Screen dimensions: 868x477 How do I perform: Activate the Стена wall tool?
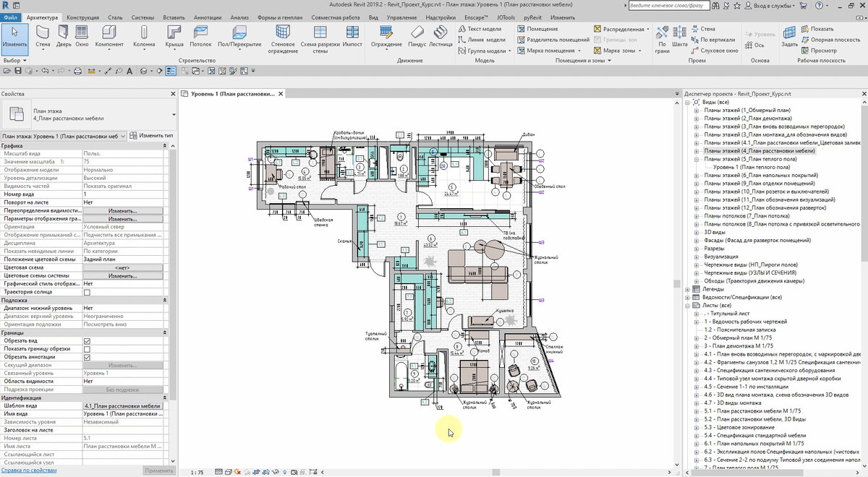click(43, 38)
